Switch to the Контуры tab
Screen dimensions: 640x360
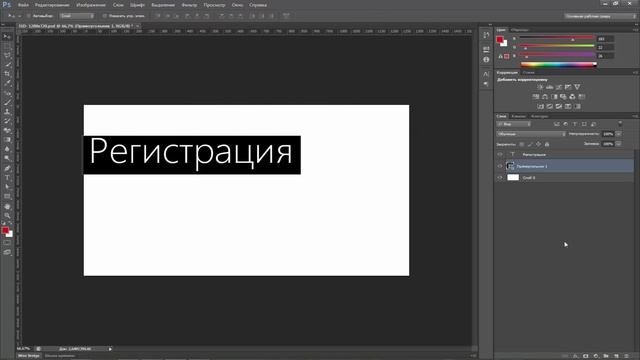coord(540,116)
